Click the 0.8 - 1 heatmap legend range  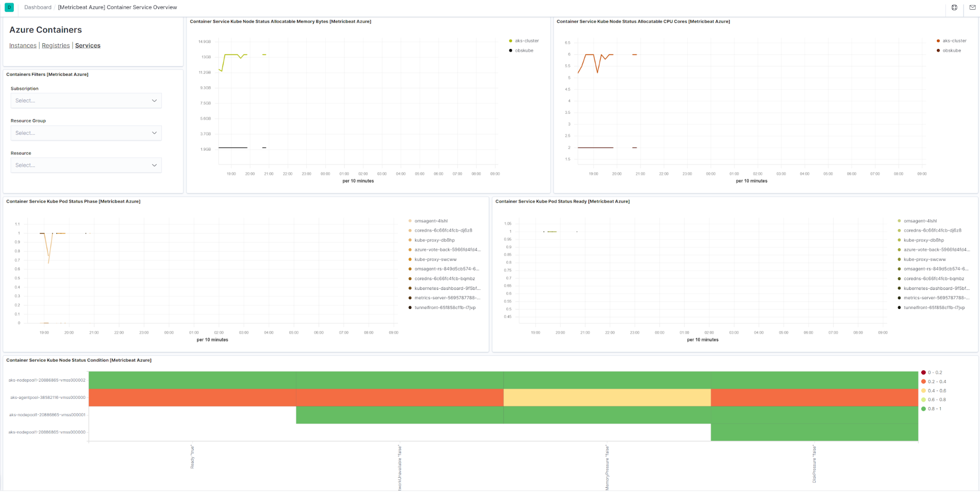point(932,409)
